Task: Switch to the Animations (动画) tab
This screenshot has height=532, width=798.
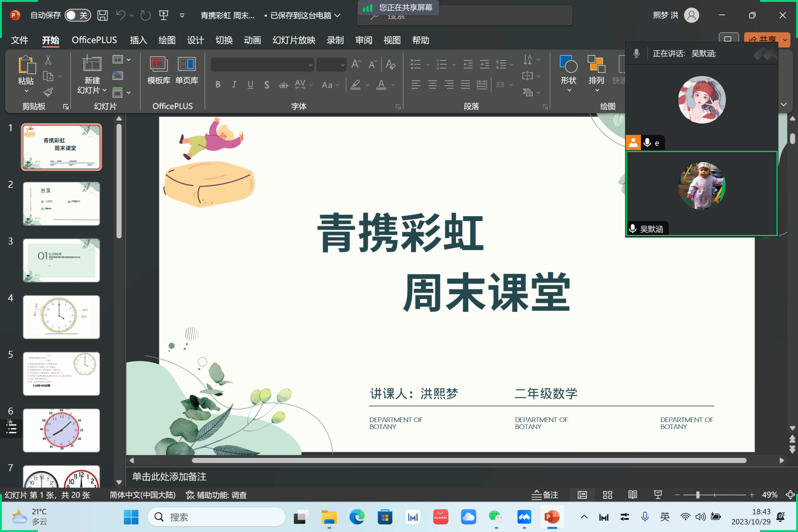Action: point(252,40)
